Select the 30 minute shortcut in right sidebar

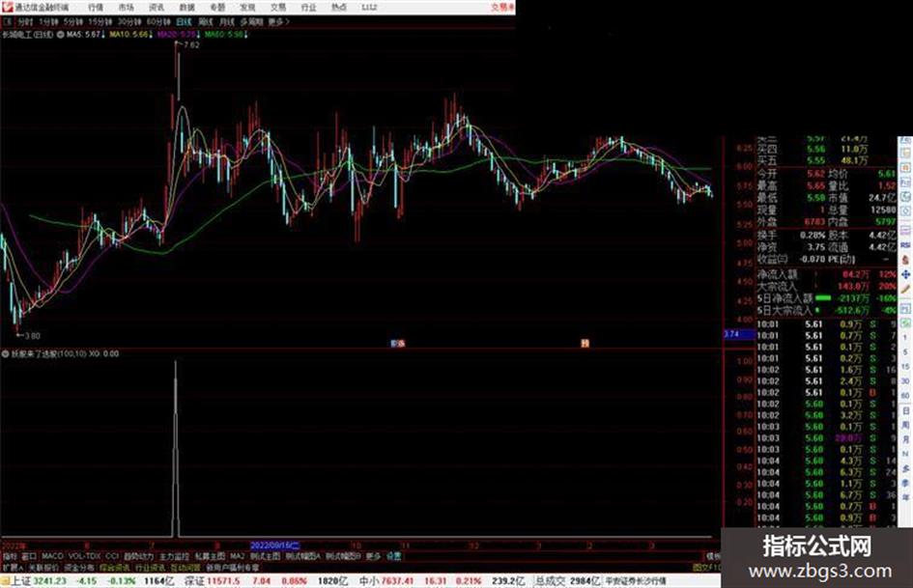905,380
